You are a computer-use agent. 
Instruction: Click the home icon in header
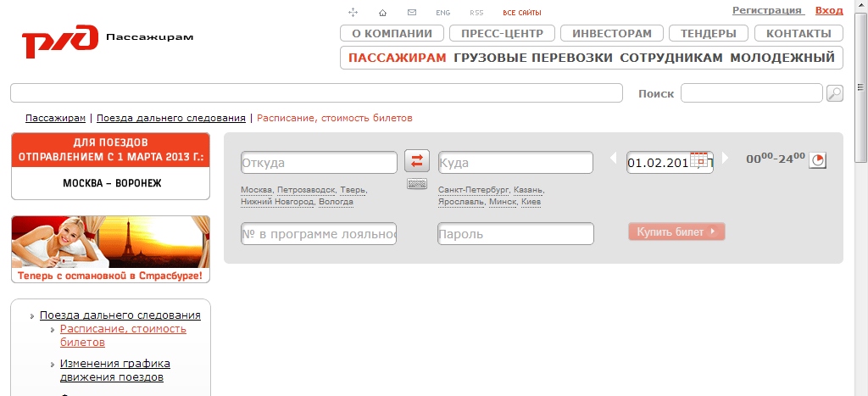tap(382, 13)
